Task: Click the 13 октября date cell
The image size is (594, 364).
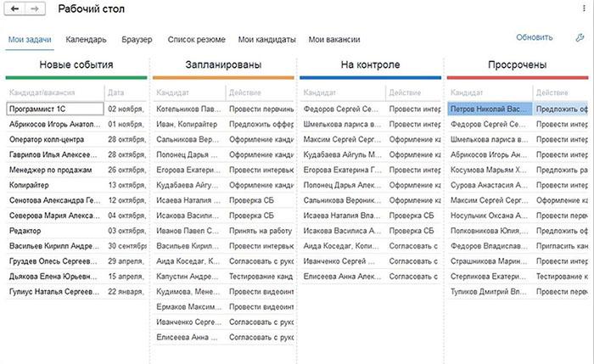Action: (x=126, y=185)
